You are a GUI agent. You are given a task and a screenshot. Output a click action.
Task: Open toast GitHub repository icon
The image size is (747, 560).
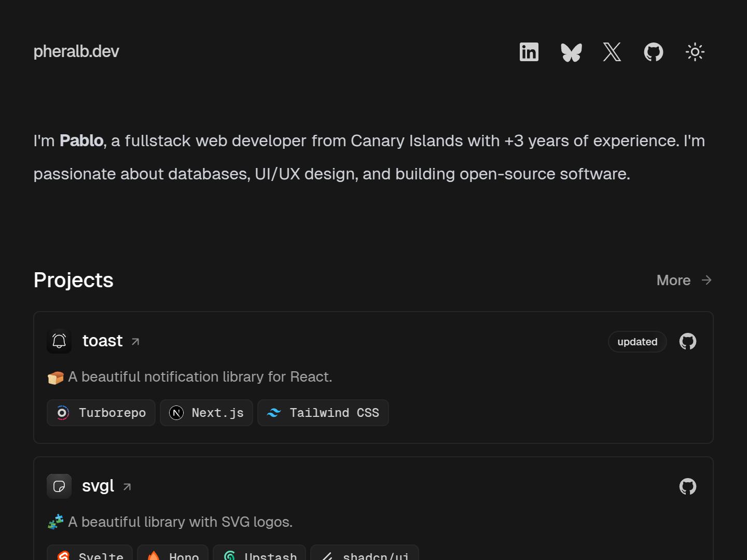(x=688, y=341)
